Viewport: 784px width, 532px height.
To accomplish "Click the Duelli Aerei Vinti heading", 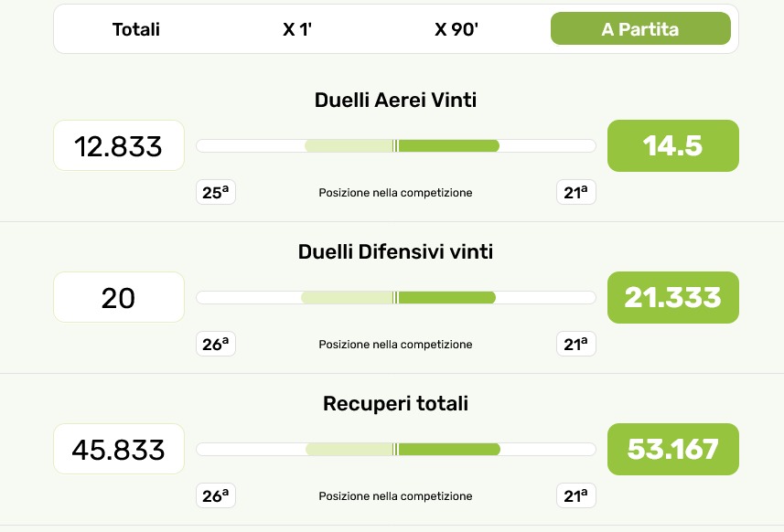I will pyautogui.click(x=395, y=100).
